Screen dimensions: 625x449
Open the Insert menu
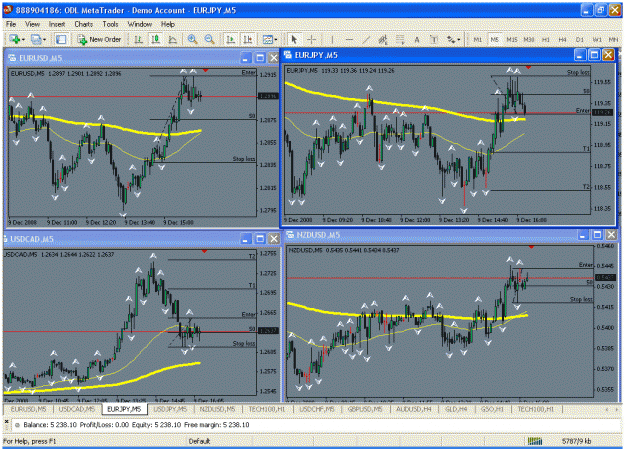point(57,24)
